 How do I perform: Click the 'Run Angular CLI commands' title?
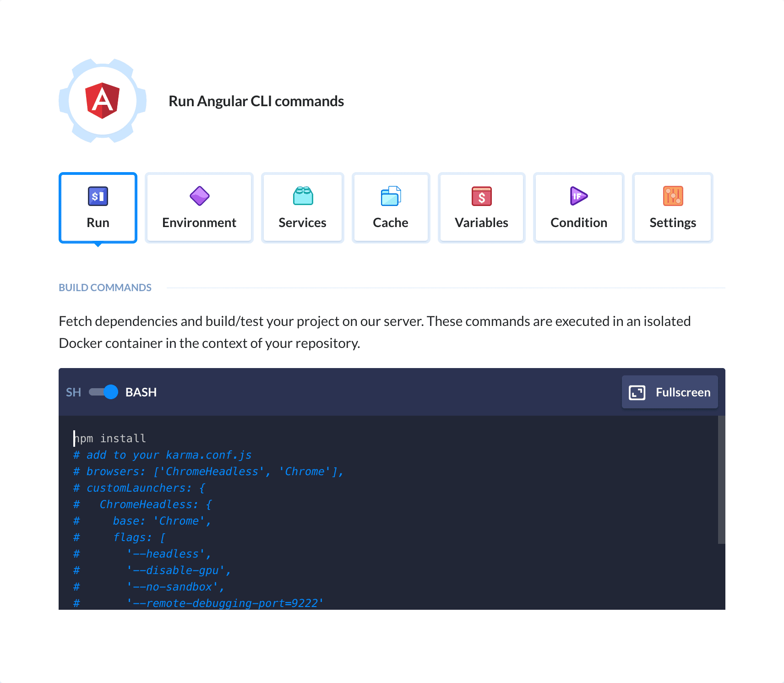point(256,101)
